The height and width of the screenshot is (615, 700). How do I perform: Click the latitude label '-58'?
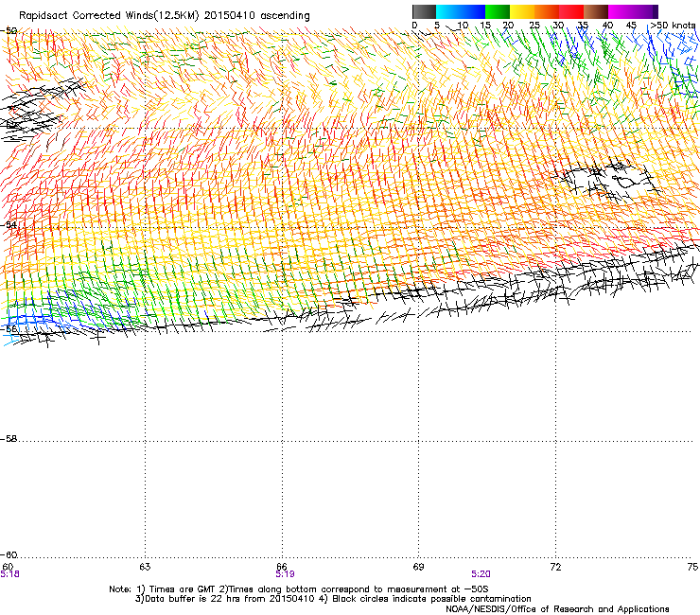(9, 439)
